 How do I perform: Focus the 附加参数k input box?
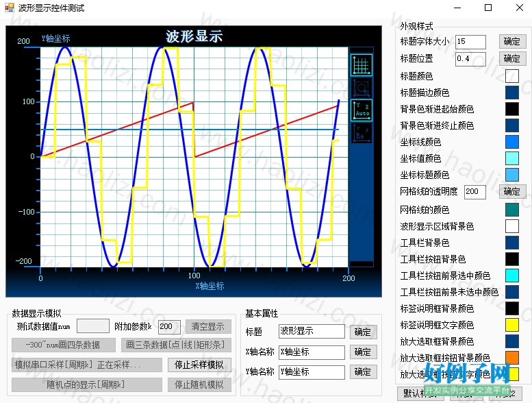coord(169,327)
